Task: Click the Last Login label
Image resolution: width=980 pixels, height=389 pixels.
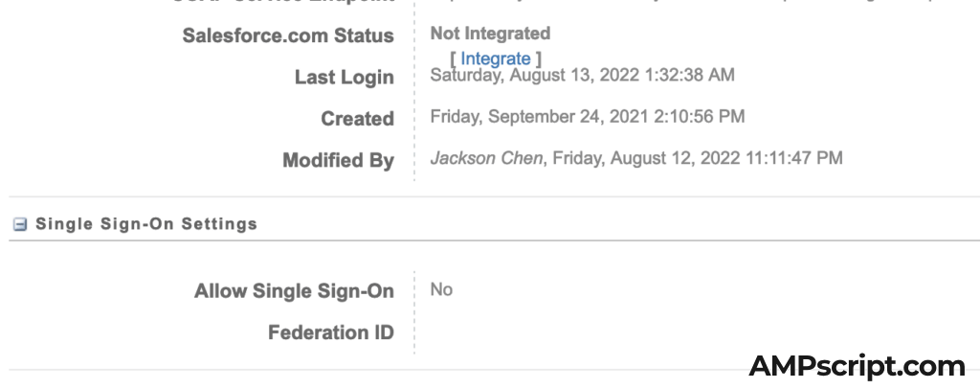Action: [344, 78]
